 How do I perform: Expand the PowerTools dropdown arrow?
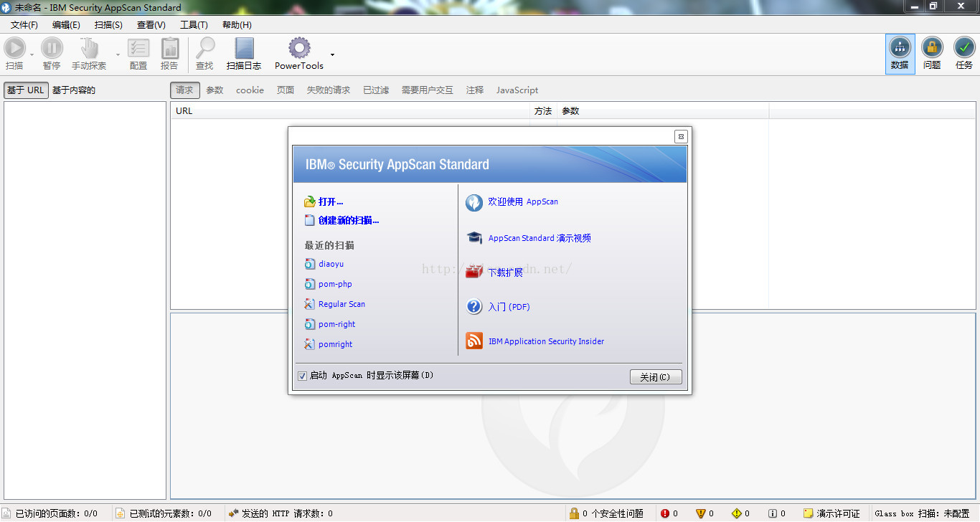tap(332, 54)
